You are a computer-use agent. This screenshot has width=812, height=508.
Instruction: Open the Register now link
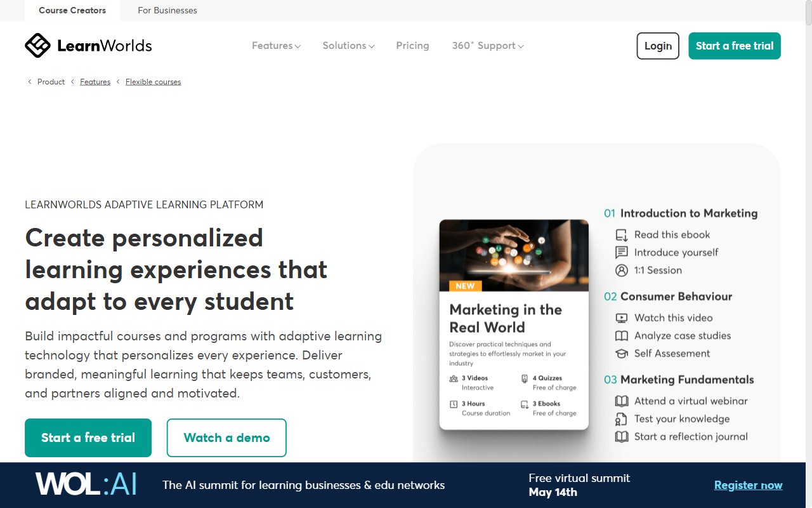pos(749,485)
